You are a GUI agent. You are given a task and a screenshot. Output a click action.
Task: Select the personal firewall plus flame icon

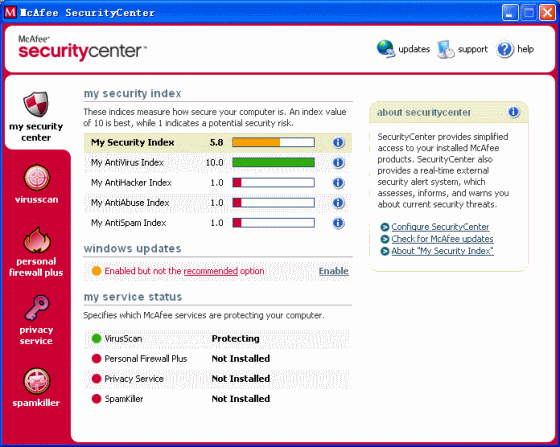click(x=37, y=240)
